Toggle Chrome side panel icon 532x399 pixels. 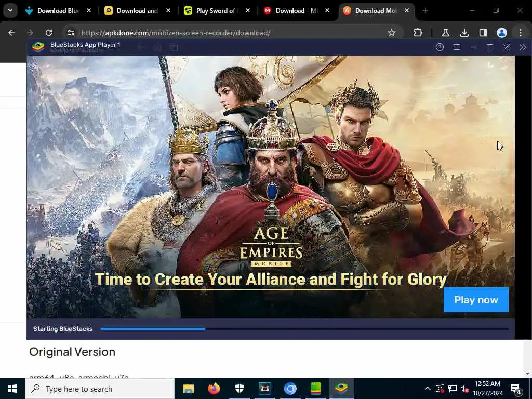(483, 33)
